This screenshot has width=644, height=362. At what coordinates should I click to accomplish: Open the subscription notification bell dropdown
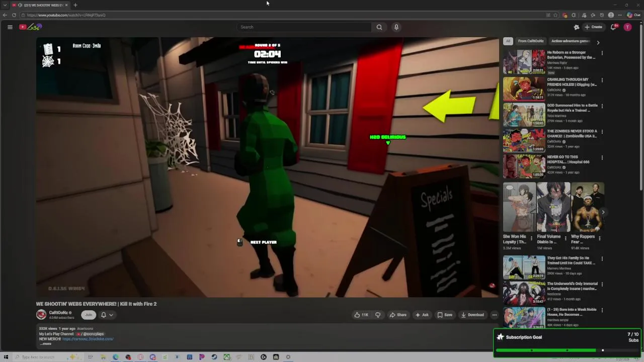[107, 315]
